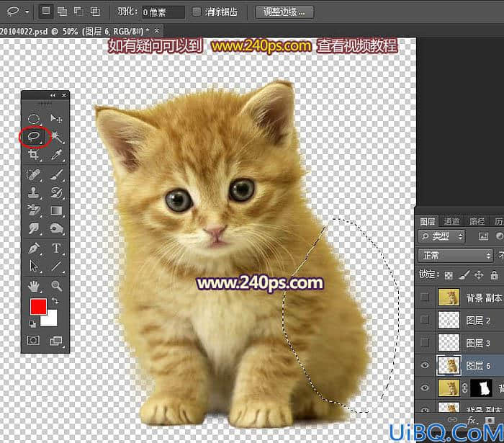Open the Lasso tool preset picker
This screenshot has width=504, height=443.
point(27,12)
